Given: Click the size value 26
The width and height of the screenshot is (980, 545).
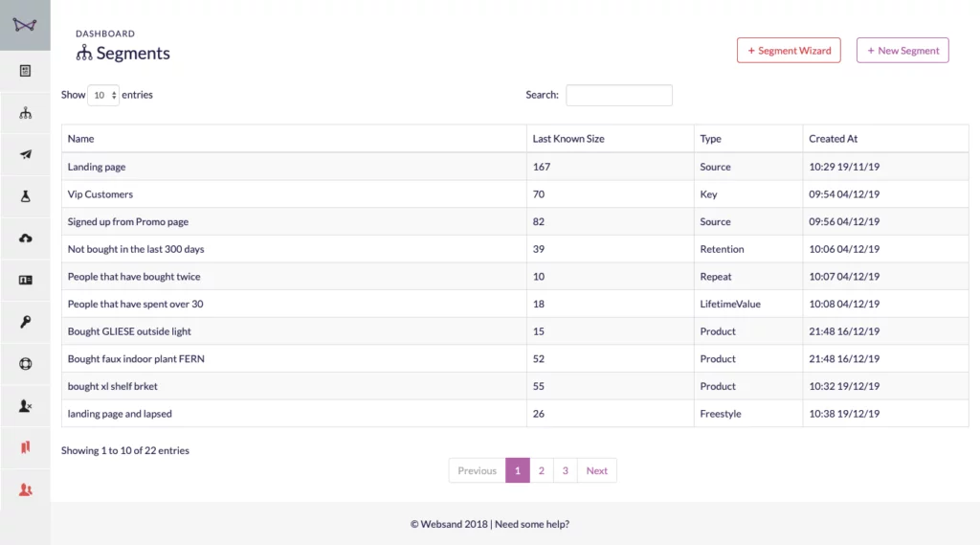Looking at the screenshot, I should 538,414.
